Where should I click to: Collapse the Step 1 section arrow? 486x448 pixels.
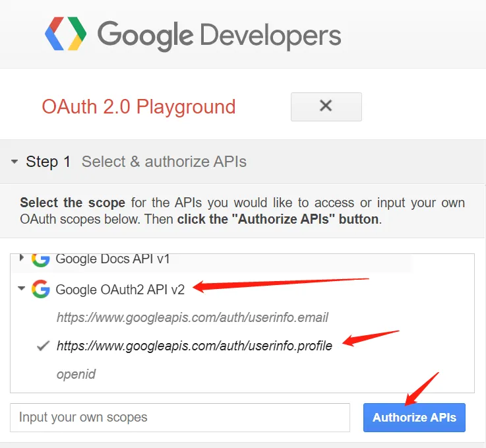15,162
